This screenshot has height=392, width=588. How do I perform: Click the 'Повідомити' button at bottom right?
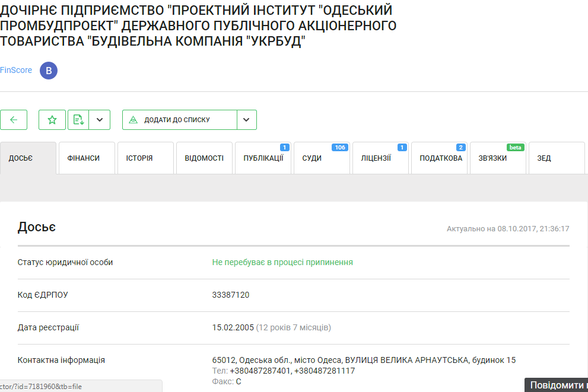pyautogui.click(x=556, y=385)
